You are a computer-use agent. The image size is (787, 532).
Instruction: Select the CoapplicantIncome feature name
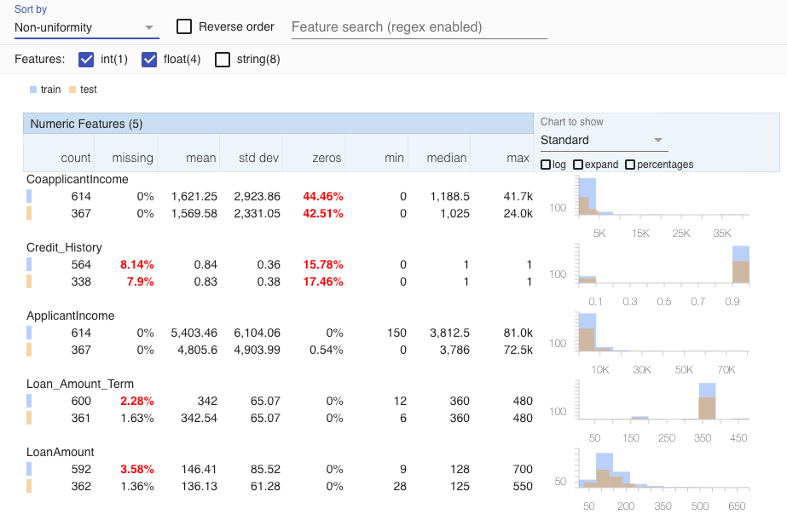coord(78,179)
